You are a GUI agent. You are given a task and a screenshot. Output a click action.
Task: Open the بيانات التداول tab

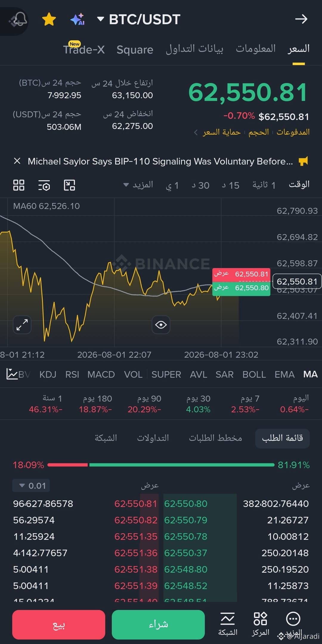point(194,49)
